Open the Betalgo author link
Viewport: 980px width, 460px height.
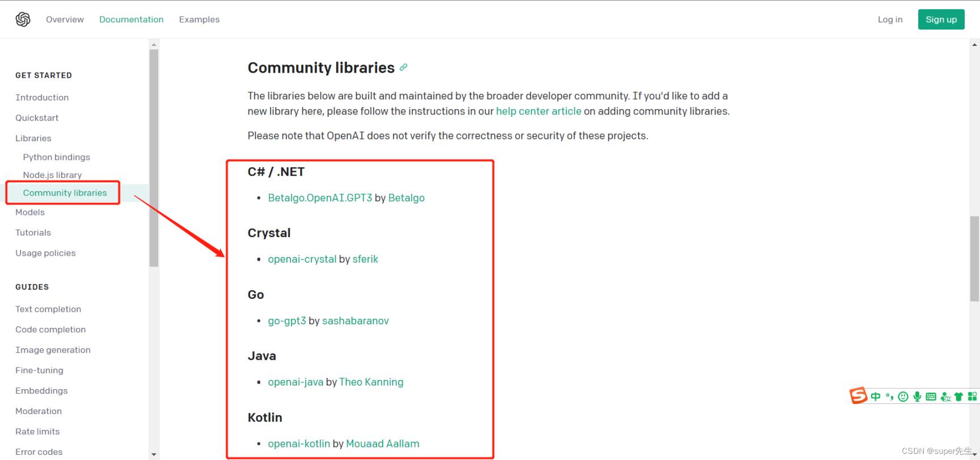[x=406, y=198]
